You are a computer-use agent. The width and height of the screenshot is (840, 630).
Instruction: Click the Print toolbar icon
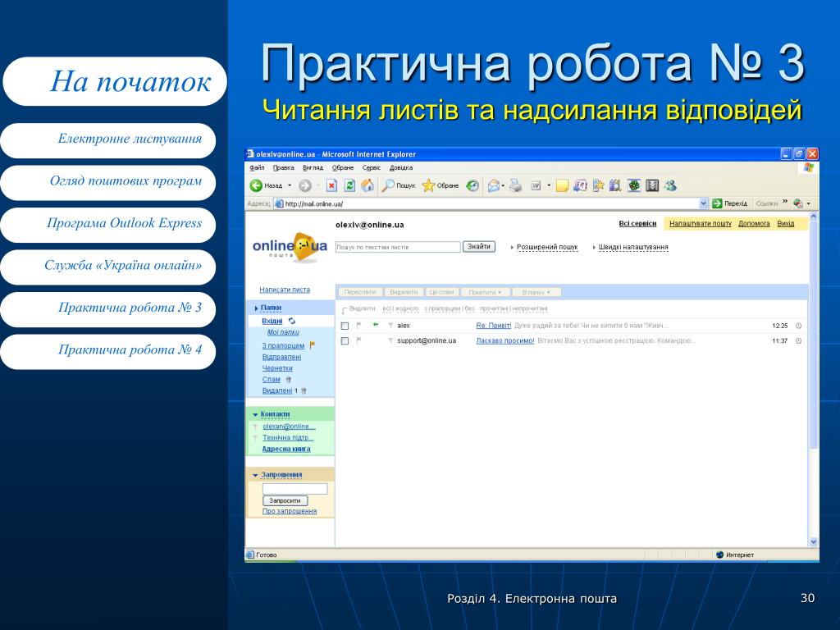click(515, 186)
